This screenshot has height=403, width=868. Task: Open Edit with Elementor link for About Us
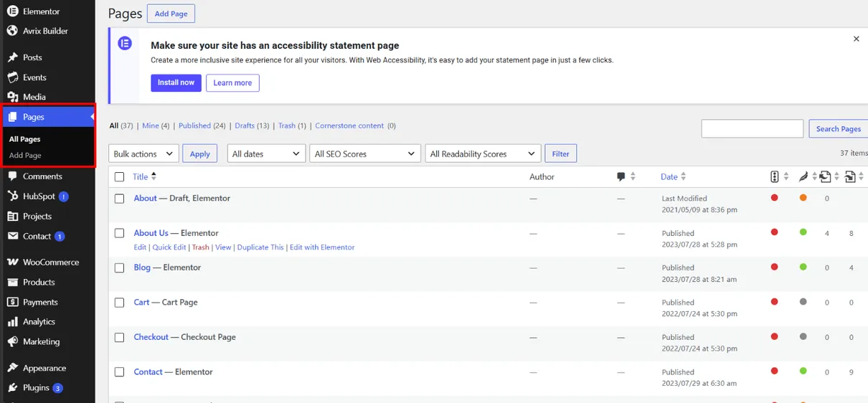pos(322,247)
